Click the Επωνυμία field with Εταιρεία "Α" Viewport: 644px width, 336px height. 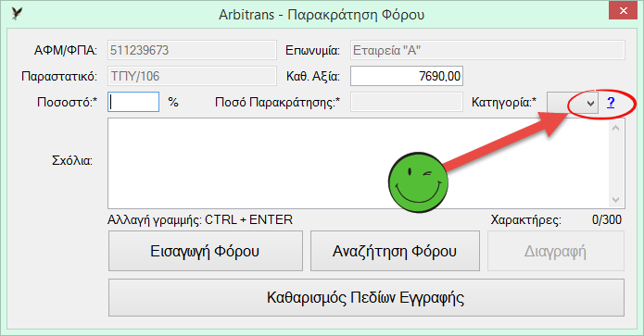(x=487, y=50)
